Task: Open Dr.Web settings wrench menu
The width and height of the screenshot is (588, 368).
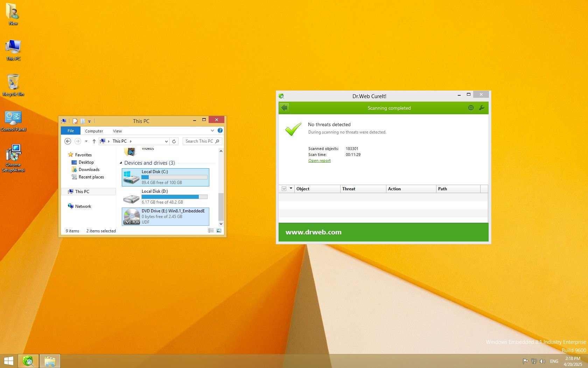Action: (x=482, y=108)
